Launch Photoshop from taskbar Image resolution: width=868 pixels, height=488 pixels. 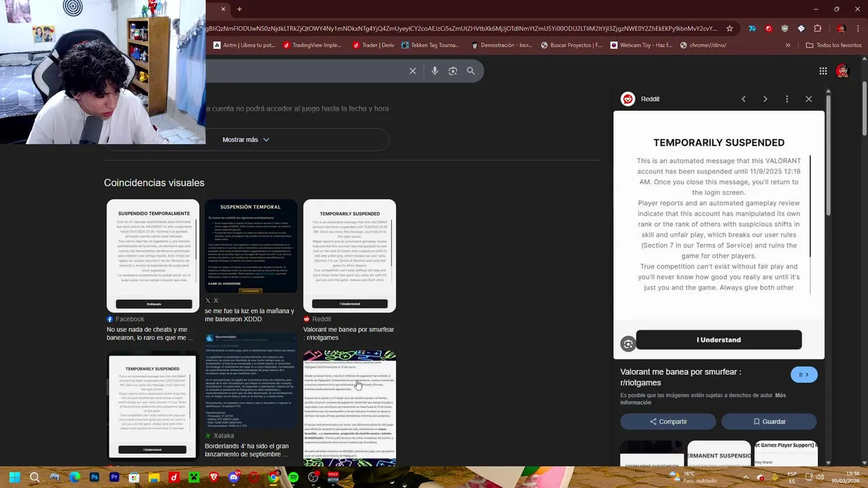tap(94, 477)
